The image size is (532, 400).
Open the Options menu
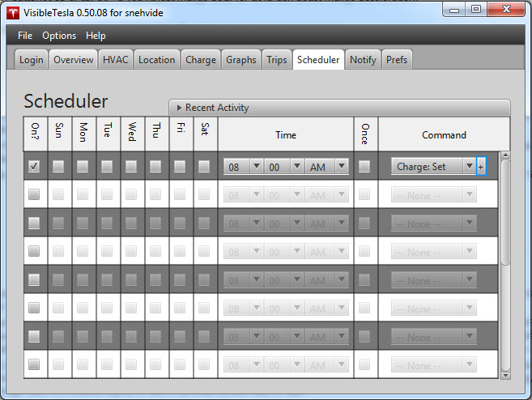pos(59,36)
